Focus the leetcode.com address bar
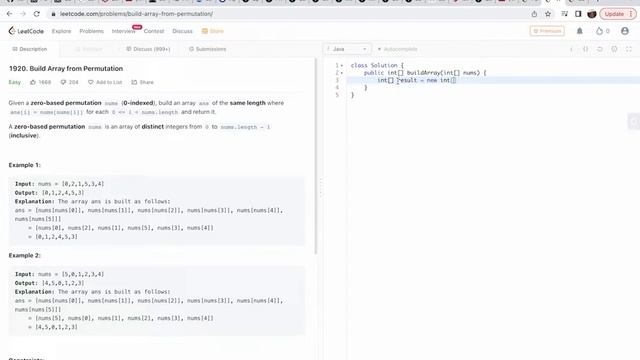640x360 pixels. 286,14
